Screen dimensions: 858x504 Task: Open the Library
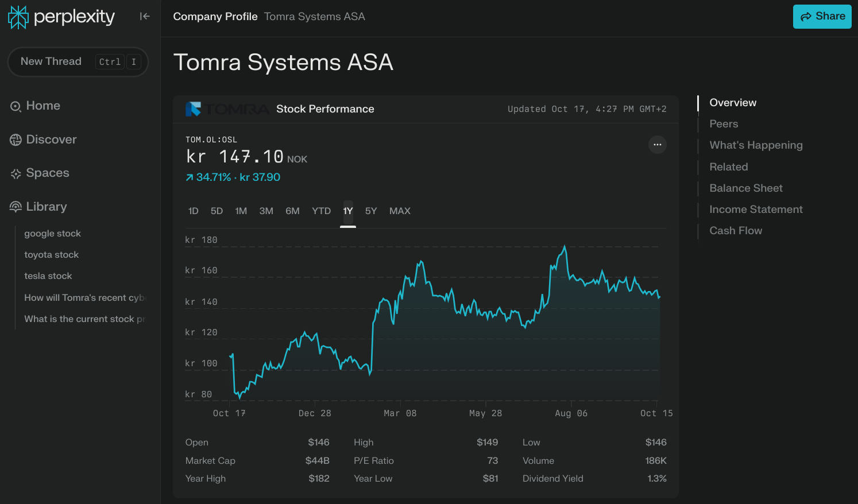pyautogui.click(x=47, y=207)
